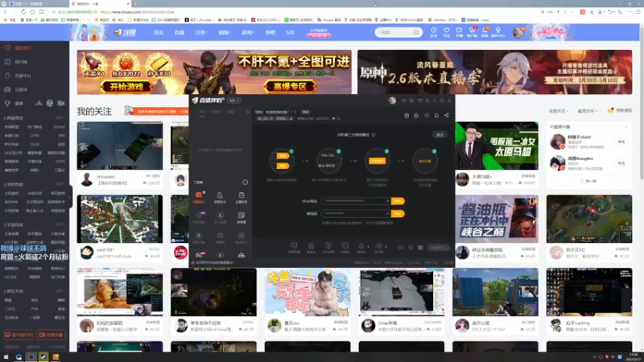
Task: Toggle visibility icon inside the rtmp address field
Action: point(387,201)
